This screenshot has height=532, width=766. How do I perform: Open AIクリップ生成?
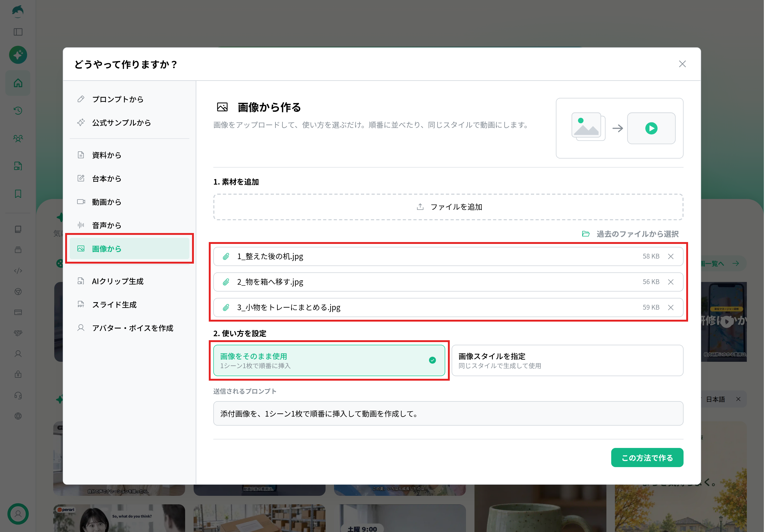click(x=129, y=281)
